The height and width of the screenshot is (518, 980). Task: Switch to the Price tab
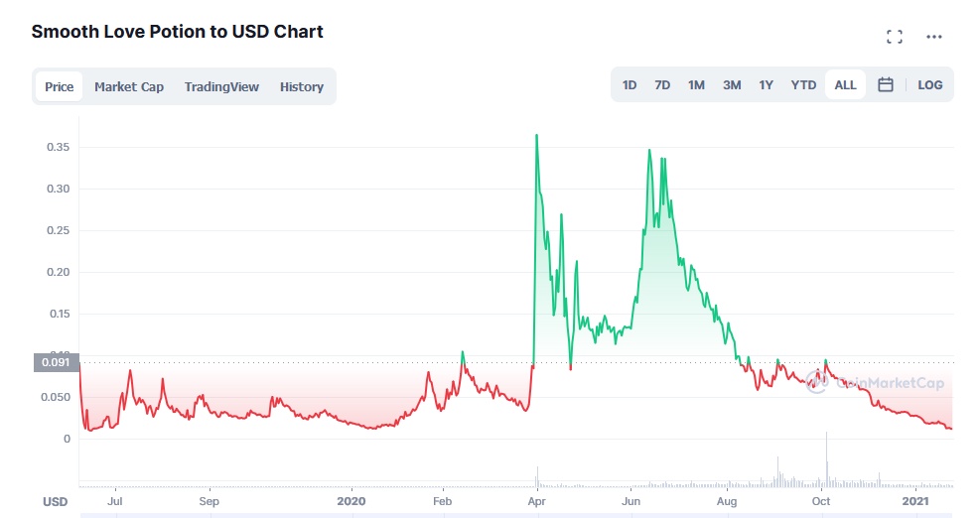[x=60, y=87]
